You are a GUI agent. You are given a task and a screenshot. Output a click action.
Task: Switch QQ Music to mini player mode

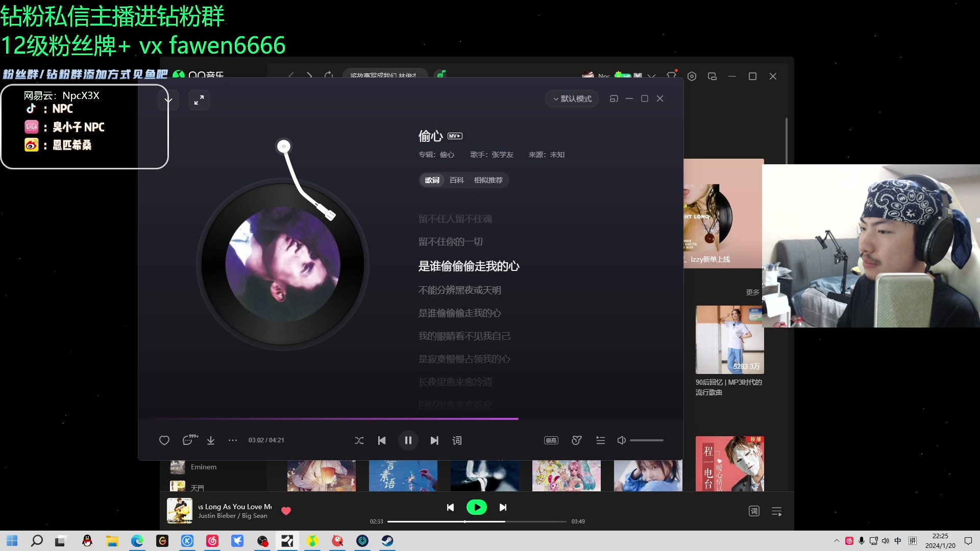click(x=712, y=76)
